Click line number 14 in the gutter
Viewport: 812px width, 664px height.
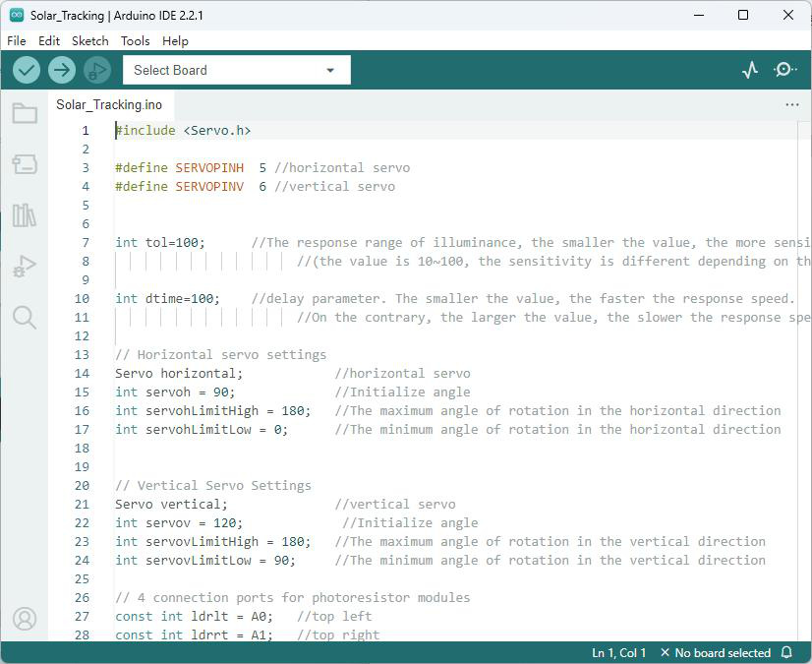tap(82, 373)
